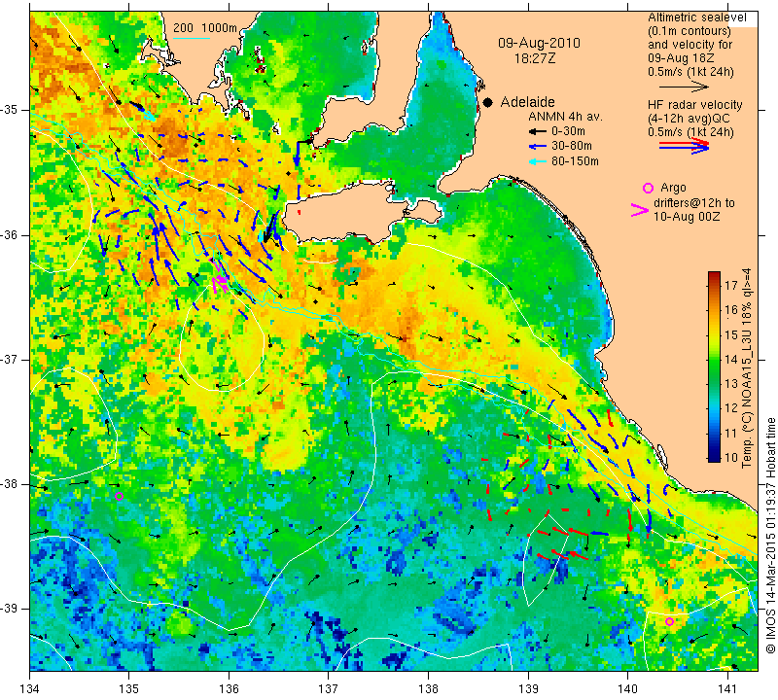
Task: Click the Argo float marker near 140.4E 39S
Action: click(x=669, y=621)
